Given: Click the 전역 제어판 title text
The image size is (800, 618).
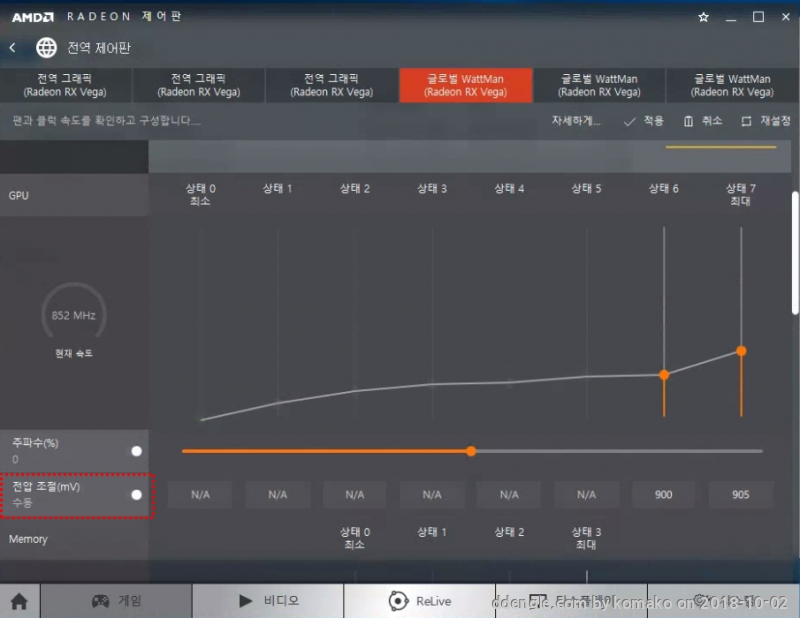Looking at the screenshot, I should (x=99, y=48).
